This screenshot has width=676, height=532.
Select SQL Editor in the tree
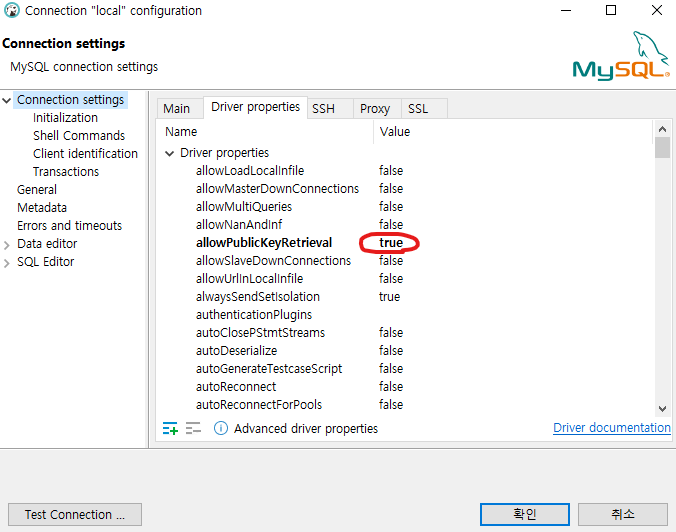45,262
